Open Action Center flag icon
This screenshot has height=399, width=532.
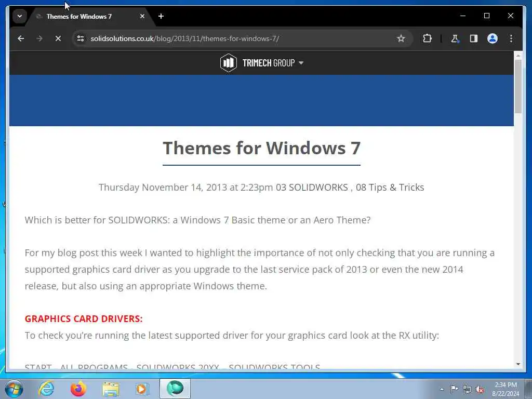pyautogui.click(x=454, y=389)
